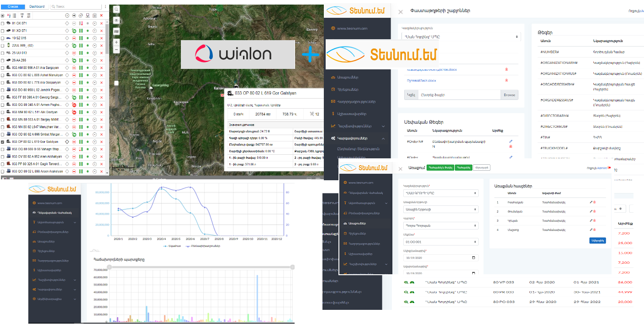Open ПутевойЛист.docx file link
Image resolution: width=644 pixels, height=324 pixels.
pyautogui.click(x=422, y=80)
